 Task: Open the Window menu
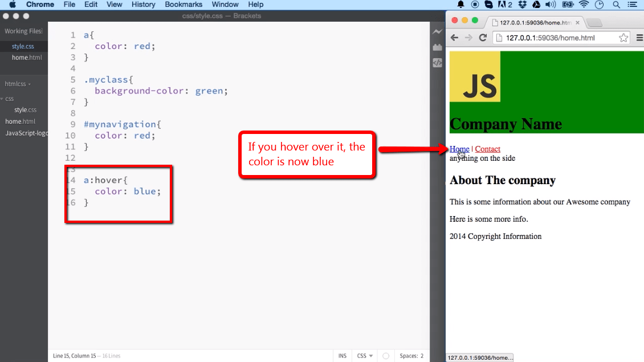coord(225,5)
